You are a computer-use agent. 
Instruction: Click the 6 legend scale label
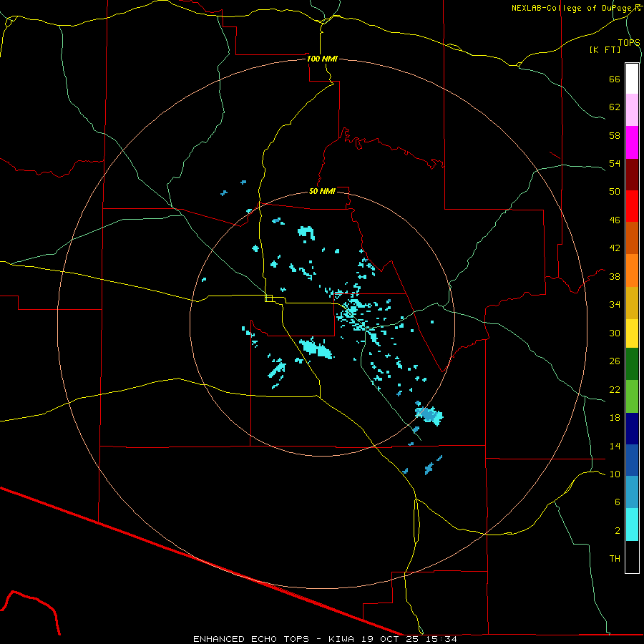(618, 502)
